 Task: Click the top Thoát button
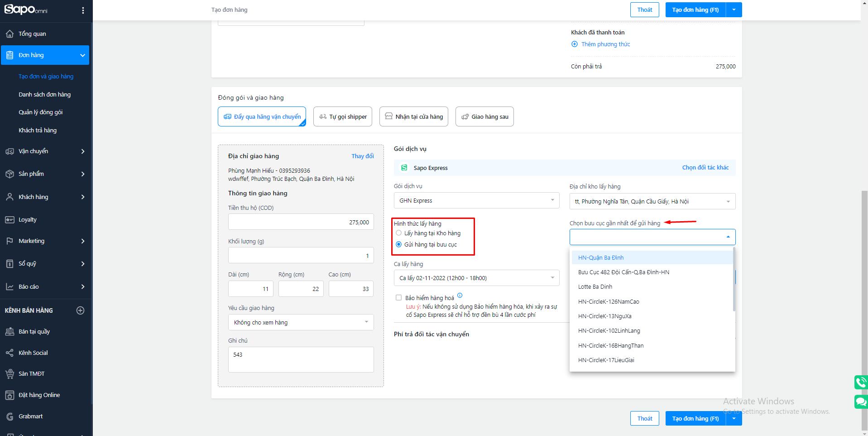(x=645, y=10)
